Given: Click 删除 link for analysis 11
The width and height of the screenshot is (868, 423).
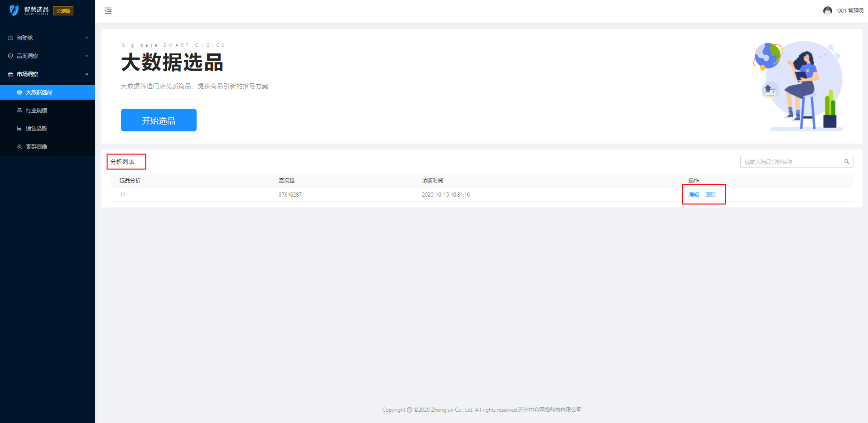Looking at the screenshot, I should pyautogui.click(x=710, y=195).
